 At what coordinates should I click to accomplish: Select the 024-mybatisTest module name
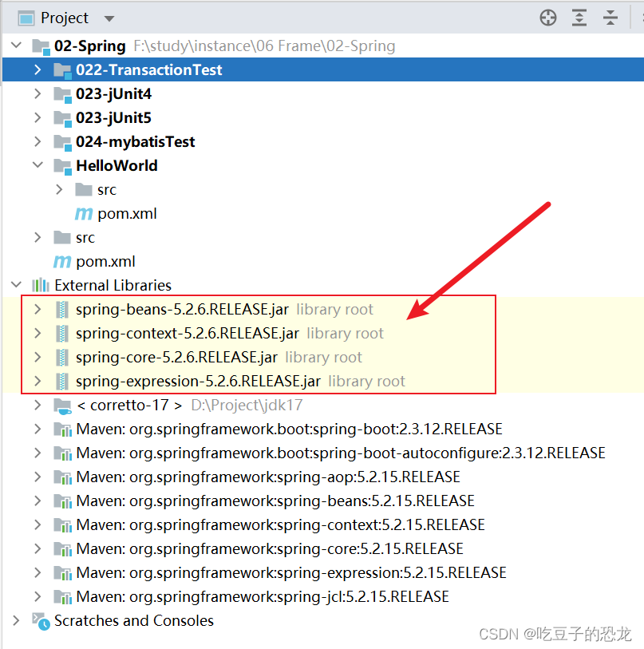(135, 142)
